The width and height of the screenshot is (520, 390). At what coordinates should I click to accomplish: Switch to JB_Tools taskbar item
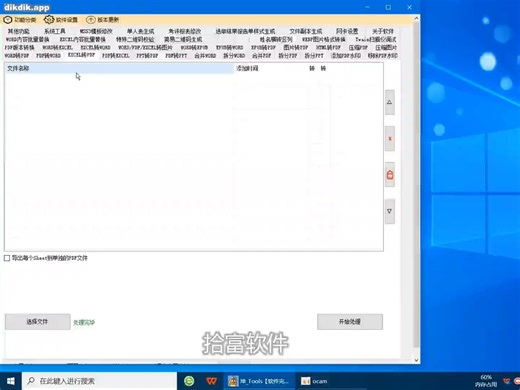click(x=259, y=381)
